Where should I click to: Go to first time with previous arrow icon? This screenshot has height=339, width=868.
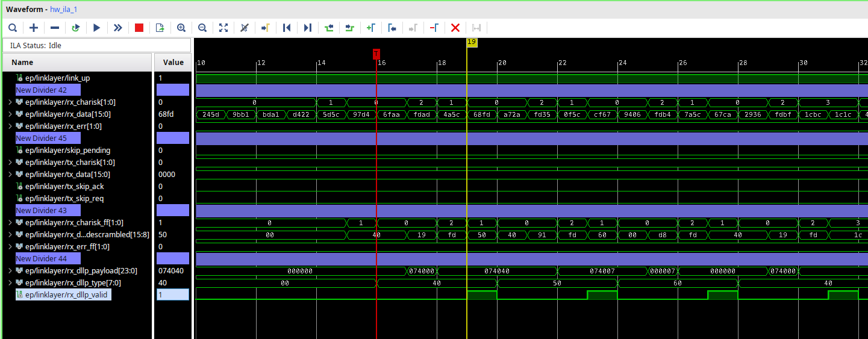click(287, 28)
